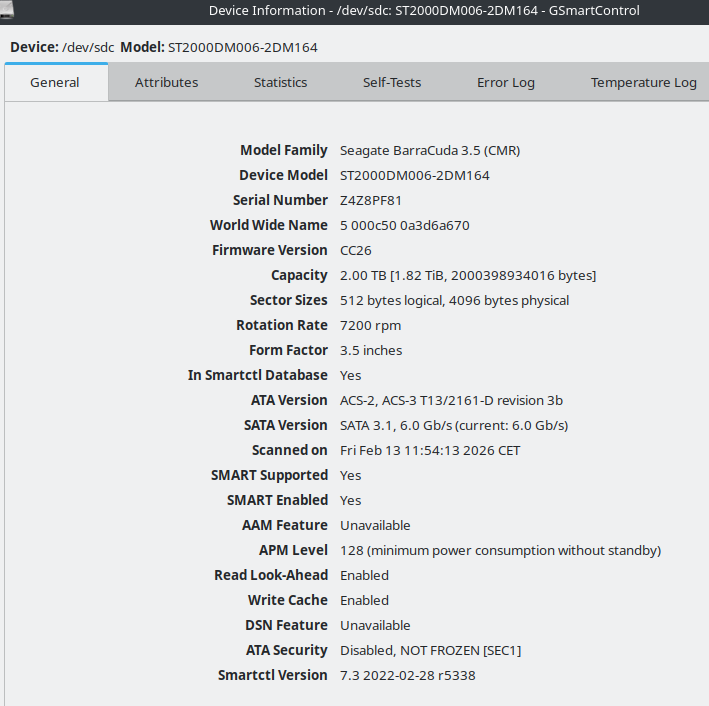Click the Yes value for In Smartctl Database

pyautogui.click(x=350, y=375)
